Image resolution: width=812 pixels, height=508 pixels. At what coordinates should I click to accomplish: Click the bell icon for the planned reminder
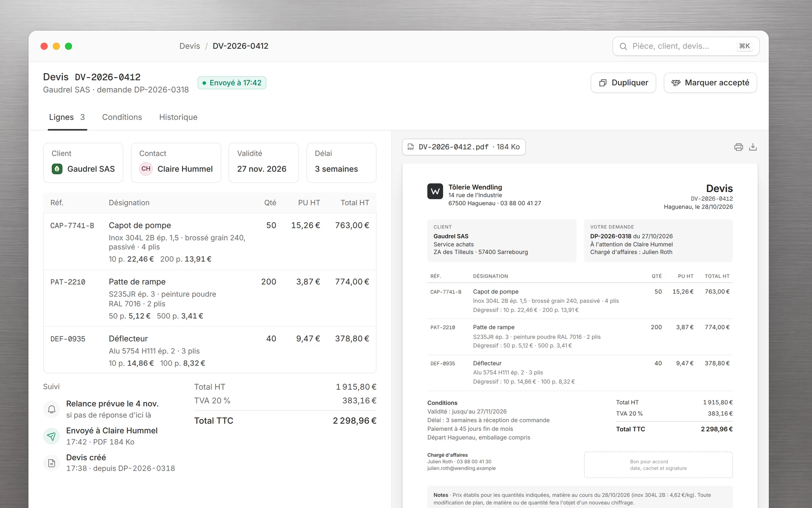coord(51,409)
